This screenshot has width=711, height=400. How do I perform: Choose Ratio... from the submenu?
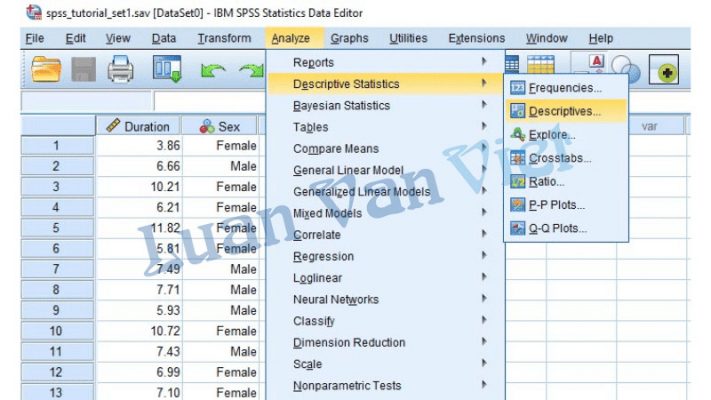565,181
